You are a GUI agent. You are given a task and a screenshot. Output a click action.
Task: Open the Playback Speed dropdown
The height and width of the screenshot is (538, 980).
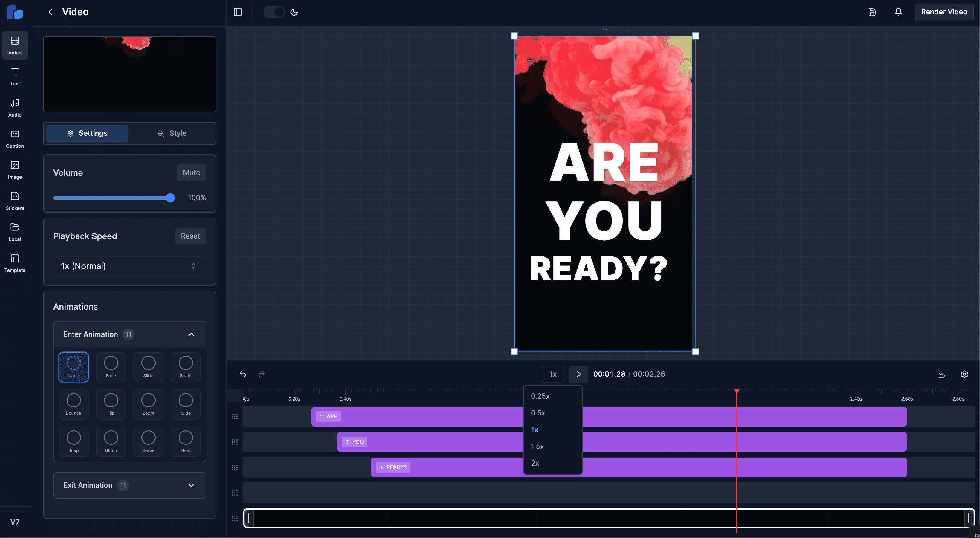pos(129,266)
